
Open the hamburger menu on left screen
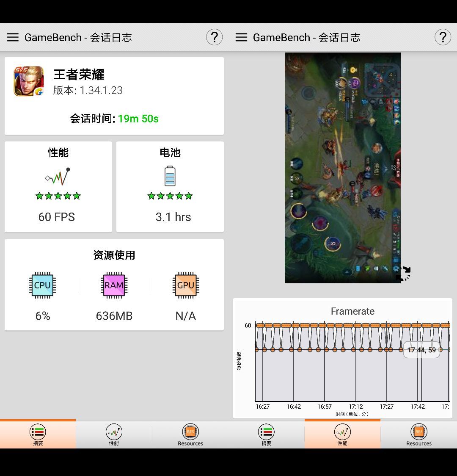pos(13,37)
